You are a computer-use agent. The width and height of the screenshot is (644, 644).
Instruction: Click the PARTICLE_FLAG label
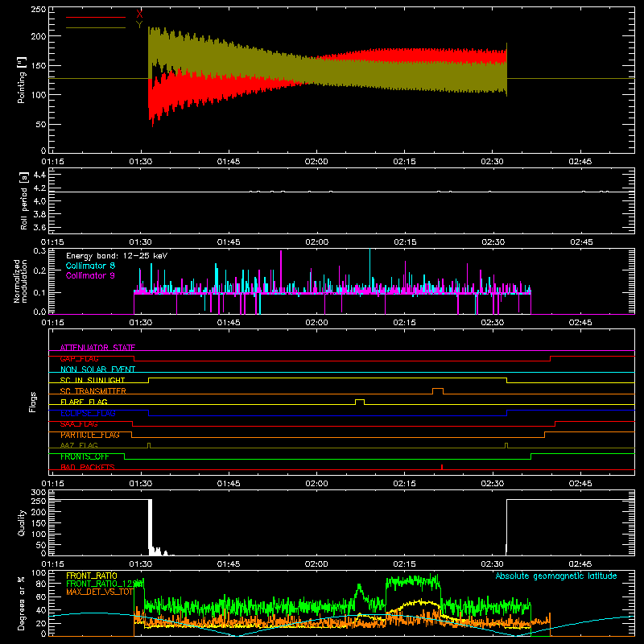[90, 435]
